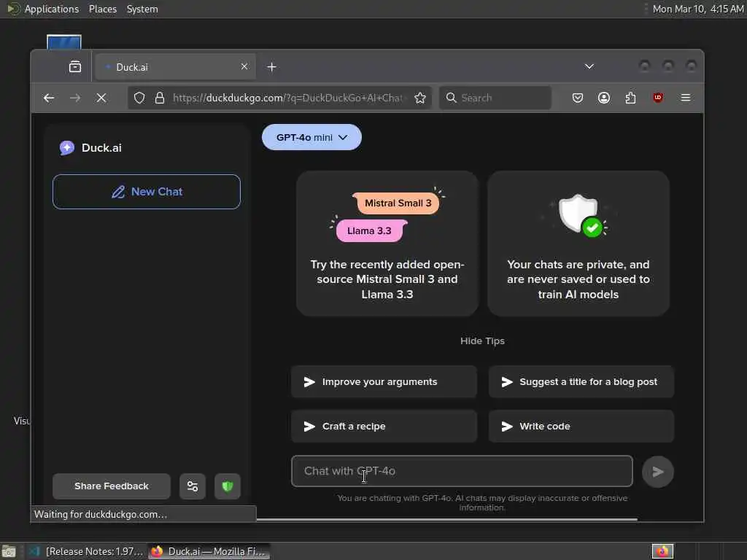Open the private chats tip card

point(578,244)
